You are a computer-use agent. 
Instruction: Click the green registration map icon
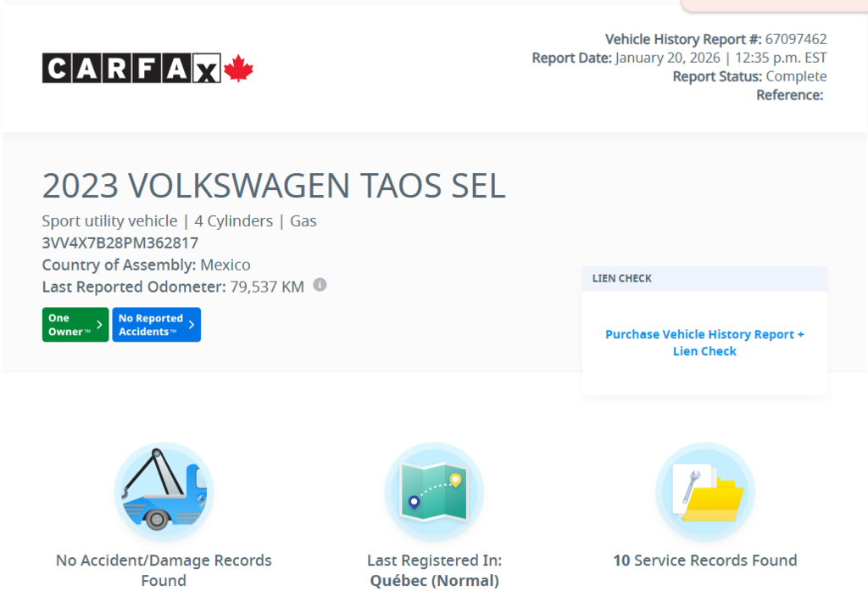[x=434, y=490]
